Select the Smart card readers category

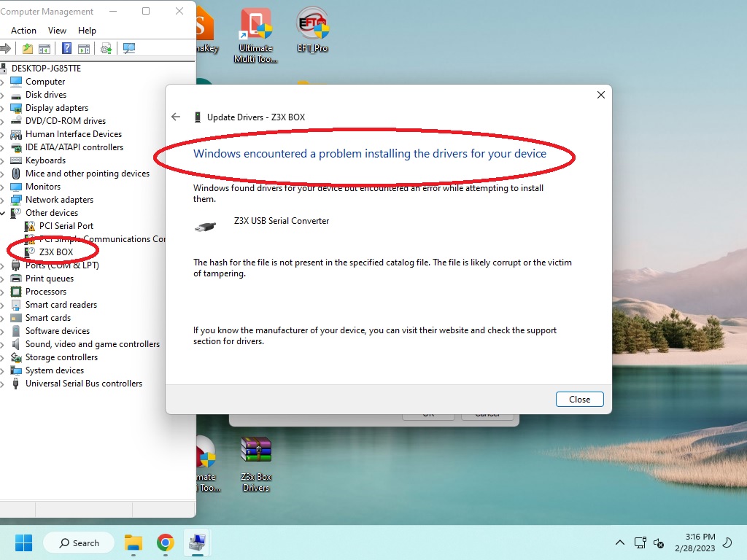tap(61, 305)
